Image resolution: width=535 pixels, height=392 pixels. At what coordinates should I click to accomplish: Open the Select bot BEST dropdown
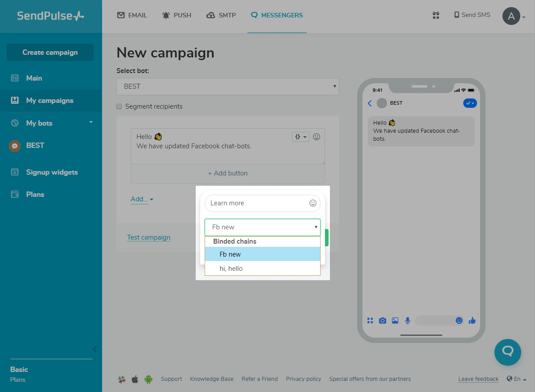point(228,86)
